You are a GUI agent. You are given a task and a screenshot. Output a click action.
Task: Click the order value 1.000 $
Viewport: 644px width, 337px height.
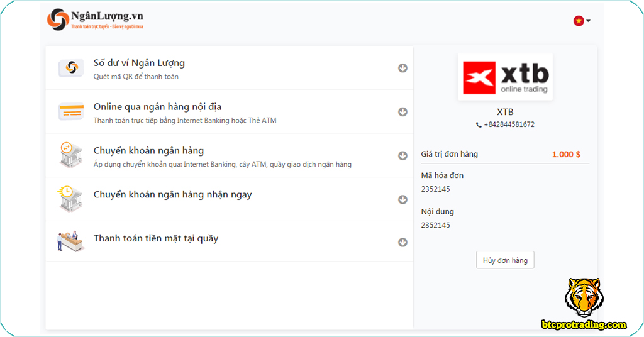tap(566, 154)
